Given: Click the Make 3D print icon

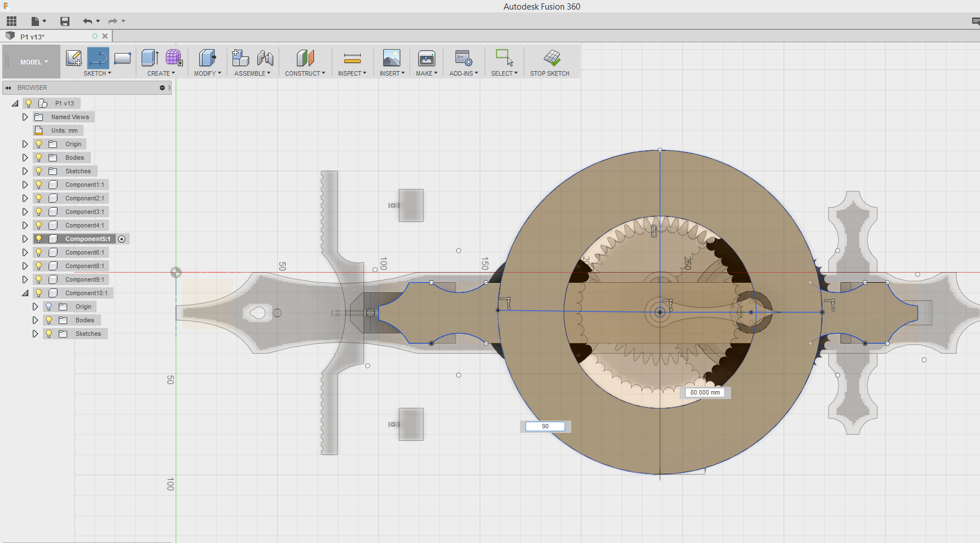Looking at the screenshot, I should click(427, 58).
